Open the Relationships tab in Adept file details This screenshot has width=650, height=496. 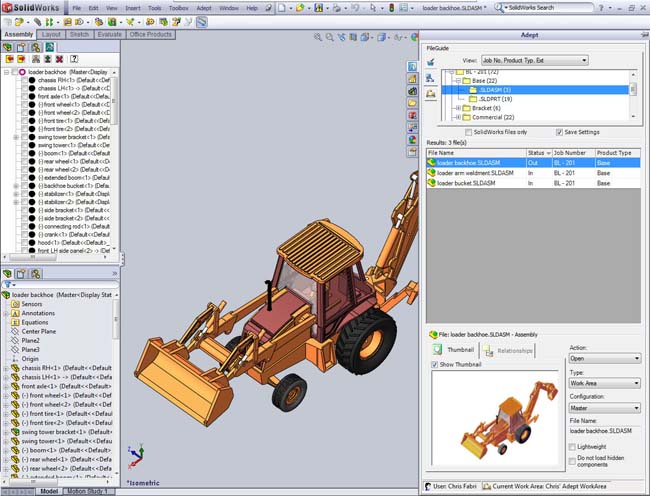click(x=509, y=351)
